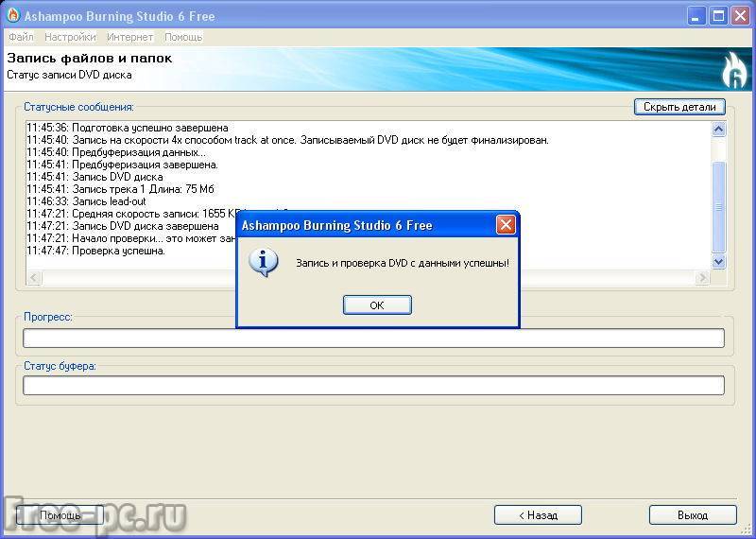Click the blue information icon in dialog
This screenshot has height=539, width=756.
click(264, 263)
